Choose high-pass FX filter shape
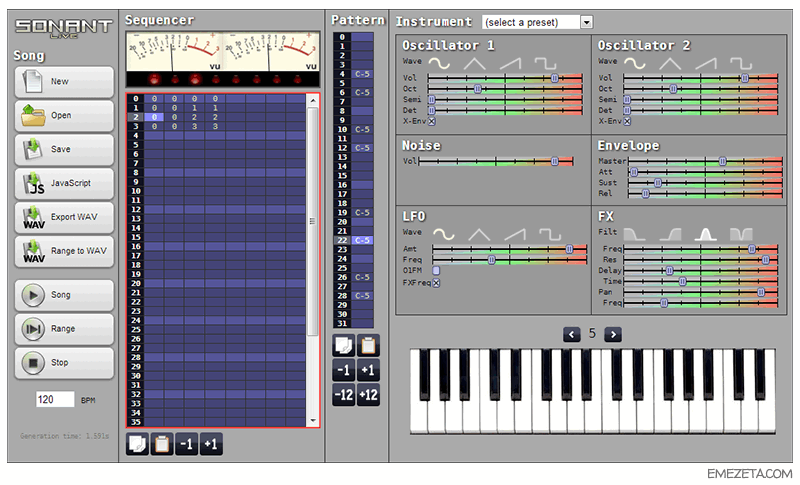800x485 pixels. click(670, 234)
